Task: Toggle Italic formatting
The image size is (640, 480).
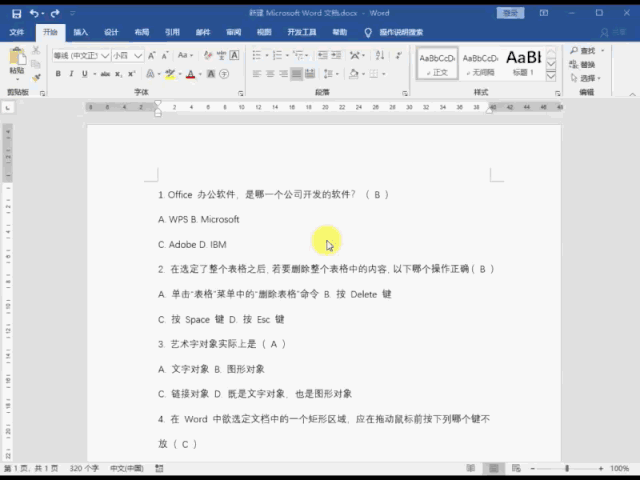Action: [x=71, y=74]
